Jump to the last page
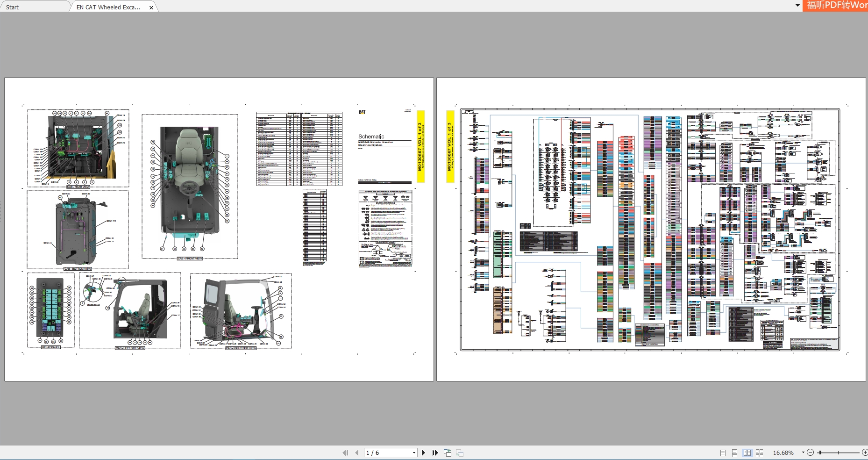This screenshot has width=868, height=460. pyautogui.click(x=435, y=453)
